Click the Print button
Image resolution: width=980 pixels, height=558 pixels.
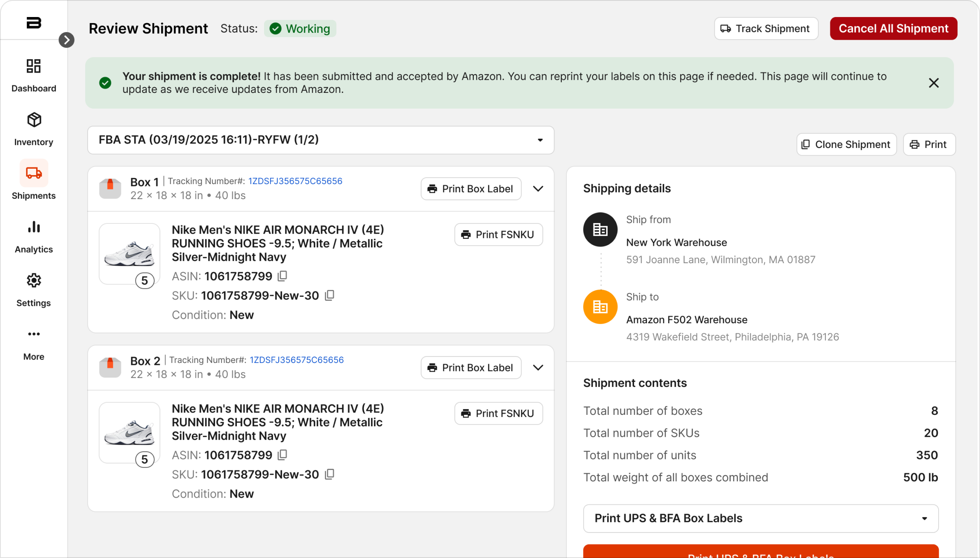click(x=929, y=144)
